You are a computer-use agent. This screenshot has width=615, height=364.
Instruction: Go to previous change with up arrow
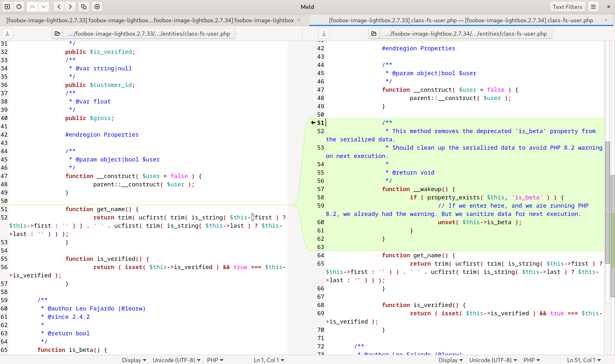[x=32, y=7]
